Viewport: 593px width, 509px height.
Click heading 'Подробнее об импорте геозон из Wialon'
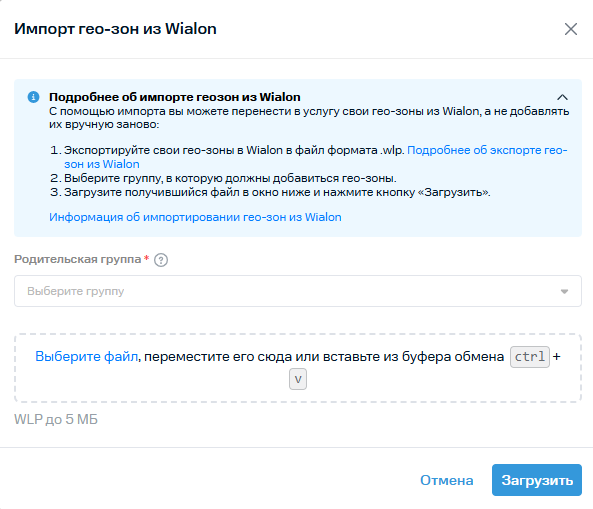[x=175, y=97]
